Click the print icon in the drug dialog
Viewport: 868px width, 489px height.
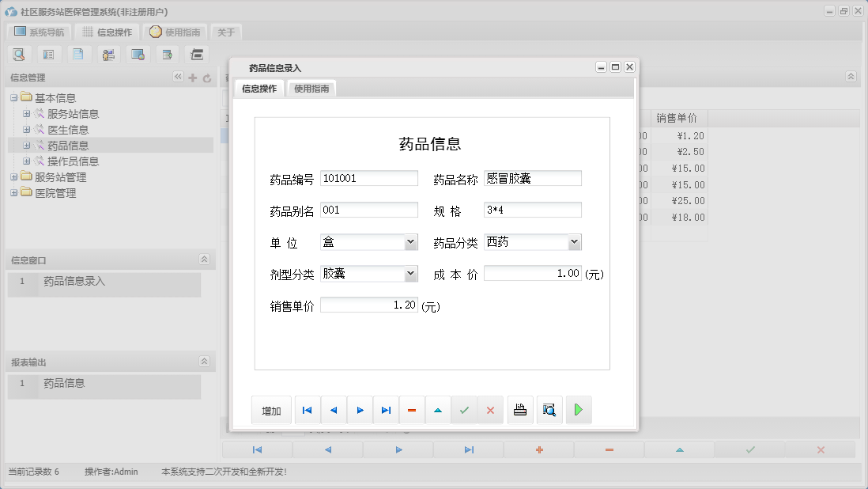[520, 410]
